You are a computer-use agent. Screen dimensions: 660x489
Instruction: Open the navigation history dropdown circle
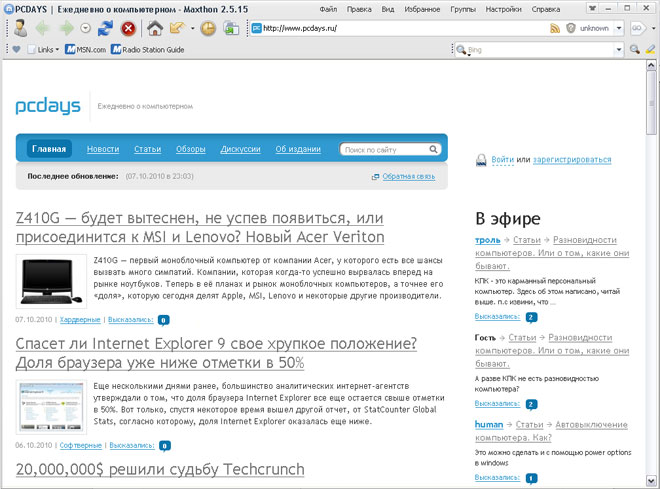85,28
